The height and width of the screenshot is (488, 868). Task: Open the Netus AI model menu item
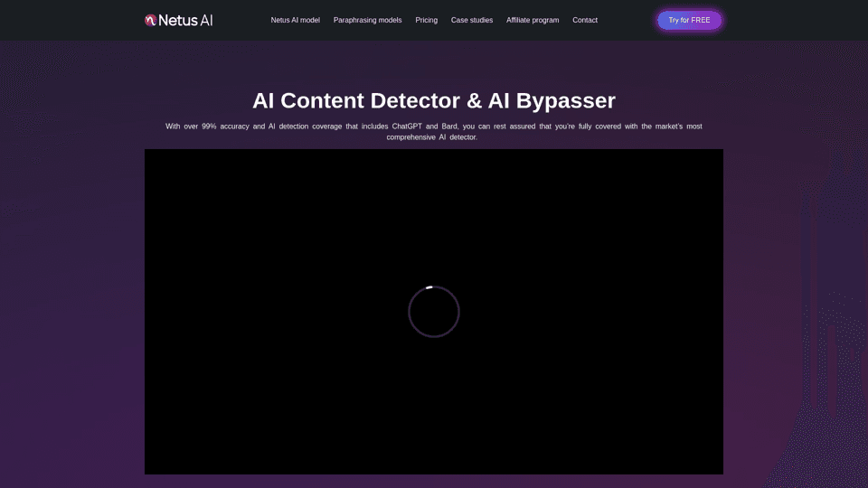point(295,20)
